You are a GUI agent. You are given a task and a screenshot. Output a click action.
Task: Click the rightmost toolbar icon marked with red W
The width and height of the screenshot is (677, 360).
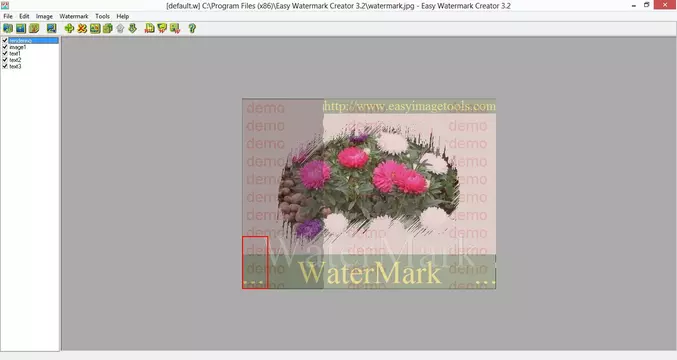pyautogui.click(x=175, y=28)
